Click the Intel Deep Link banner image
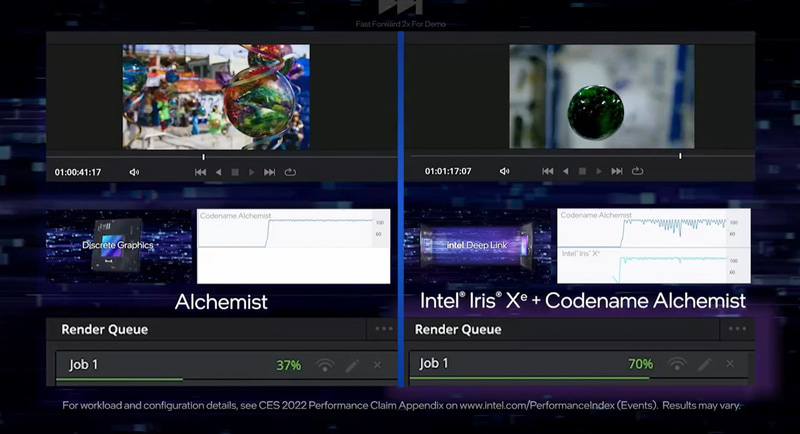 point(477,245)
